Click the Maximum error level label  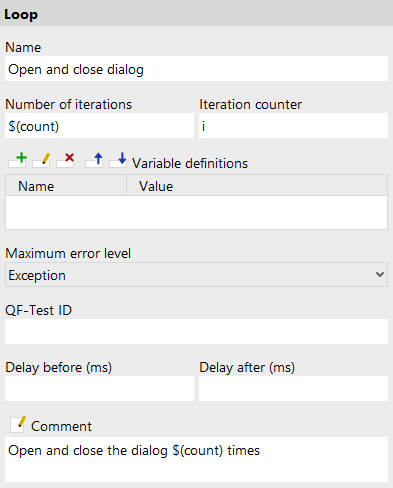68,253
